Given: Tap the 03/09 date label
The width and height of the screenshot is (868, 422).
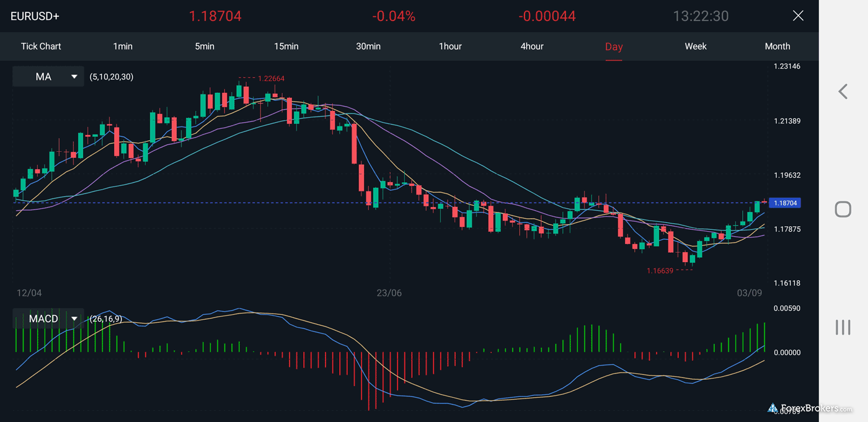Looking at the screenshot, I should tap(749, 292).
